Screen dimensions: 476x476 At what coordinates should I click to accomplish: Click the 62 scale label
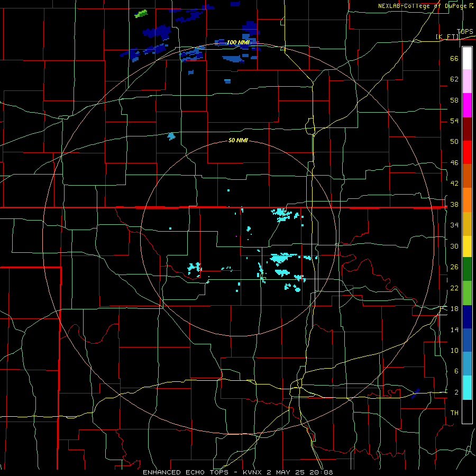pos(454,79)
